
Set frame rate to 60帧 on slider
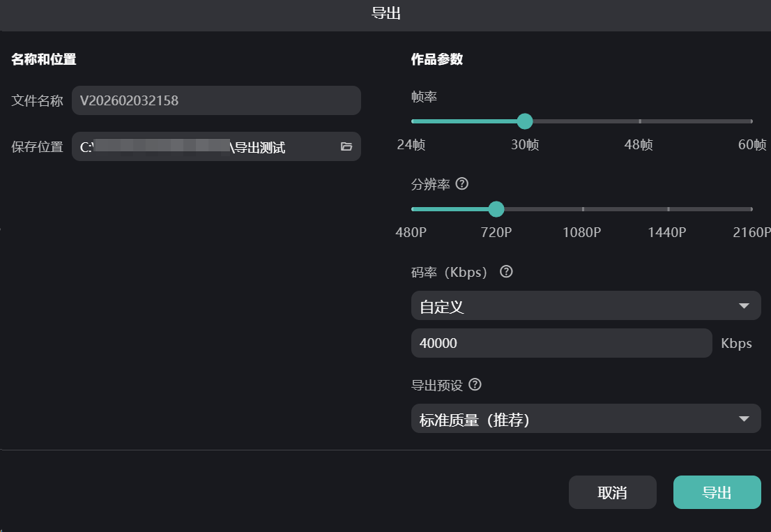(751, 121)
